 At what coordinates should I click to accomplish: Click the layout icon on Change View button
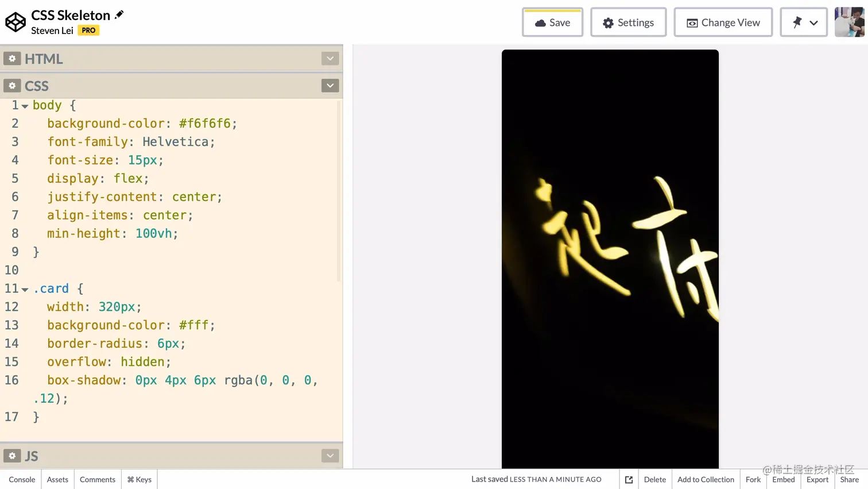click(x=692, y=22)
